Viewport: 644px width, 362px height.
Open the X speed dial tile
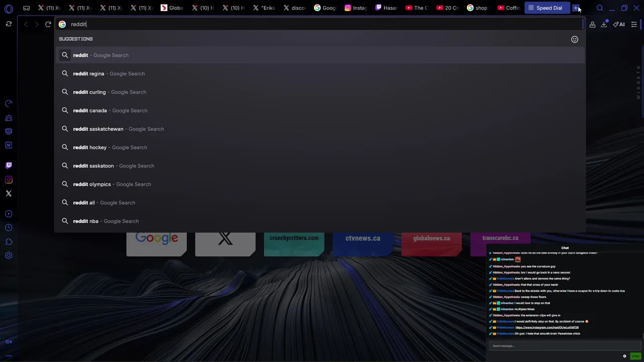[x=225, y=243]
